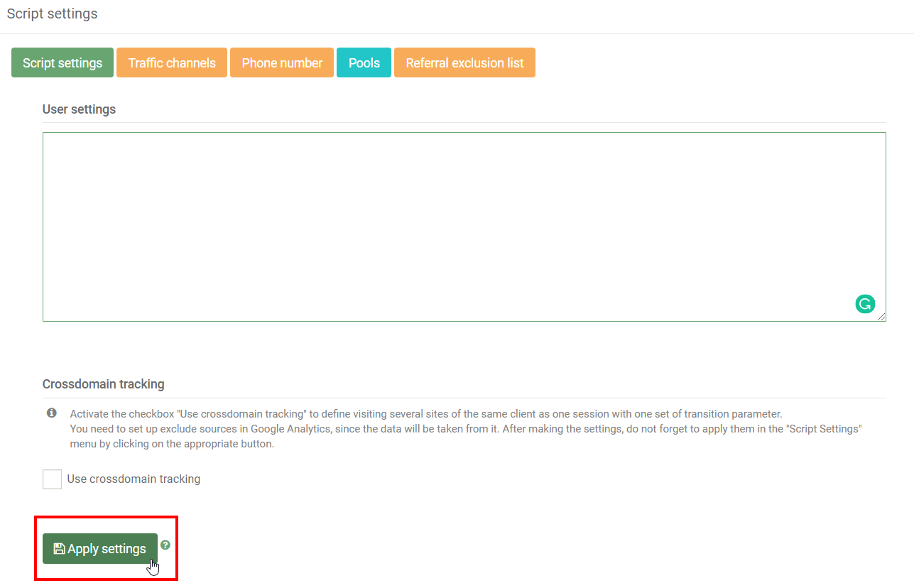Switch to the Traffic channels tab

172,62
